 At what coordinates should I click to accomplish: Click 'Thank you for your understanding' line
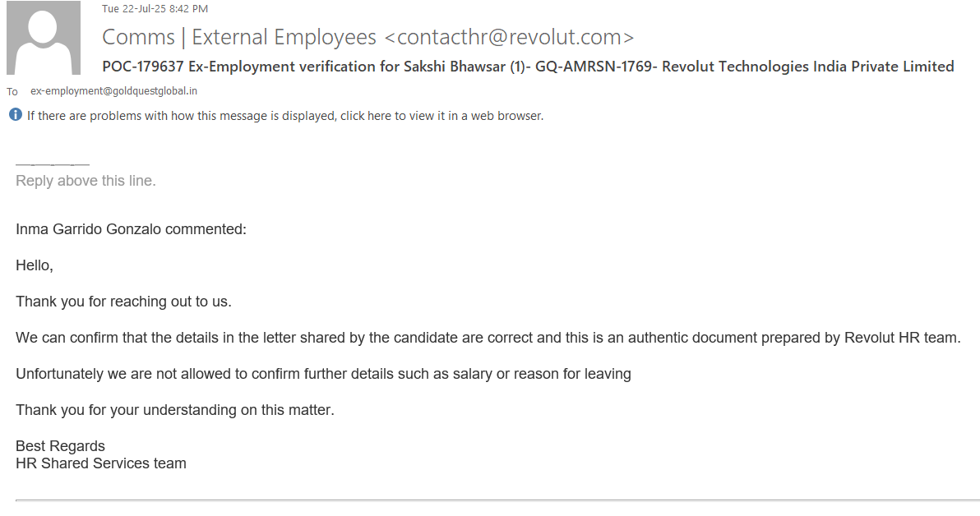(174, 410)
